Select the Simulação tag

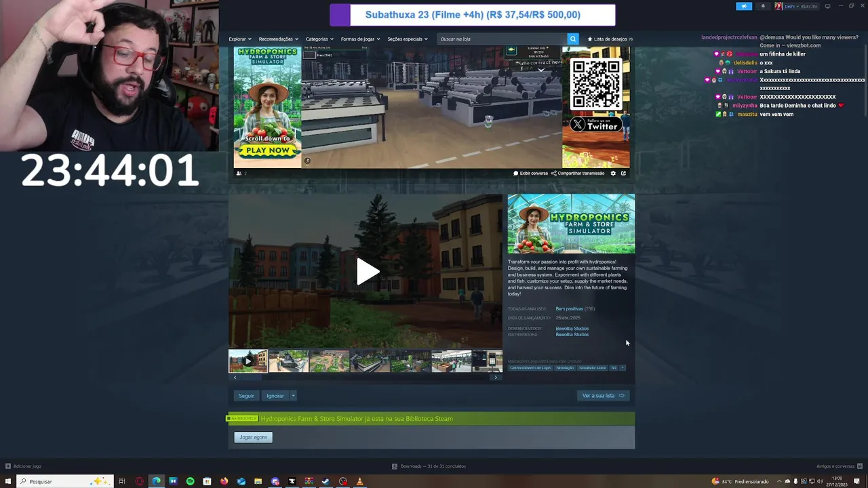565,368
